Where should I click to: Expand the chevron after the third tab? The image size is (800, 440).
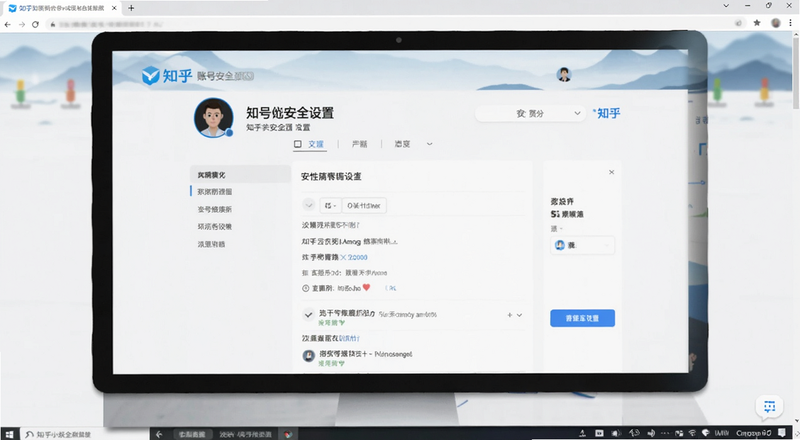(430, 144)
